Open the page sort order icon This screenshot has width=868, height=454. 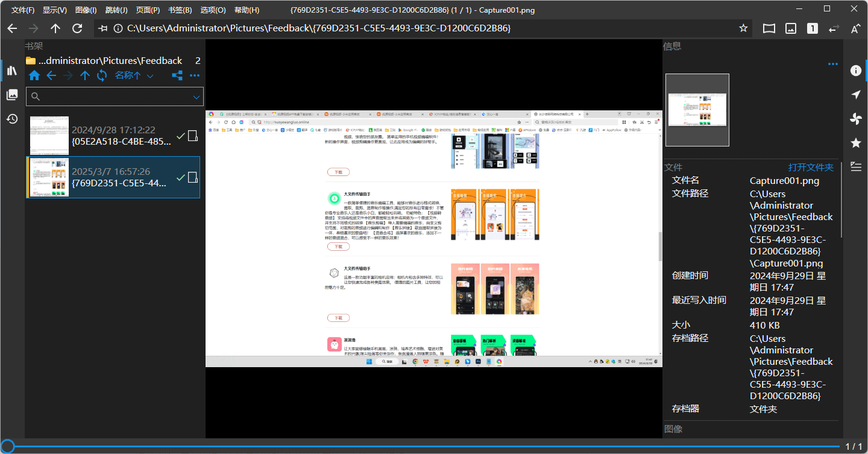coord(855,28)
